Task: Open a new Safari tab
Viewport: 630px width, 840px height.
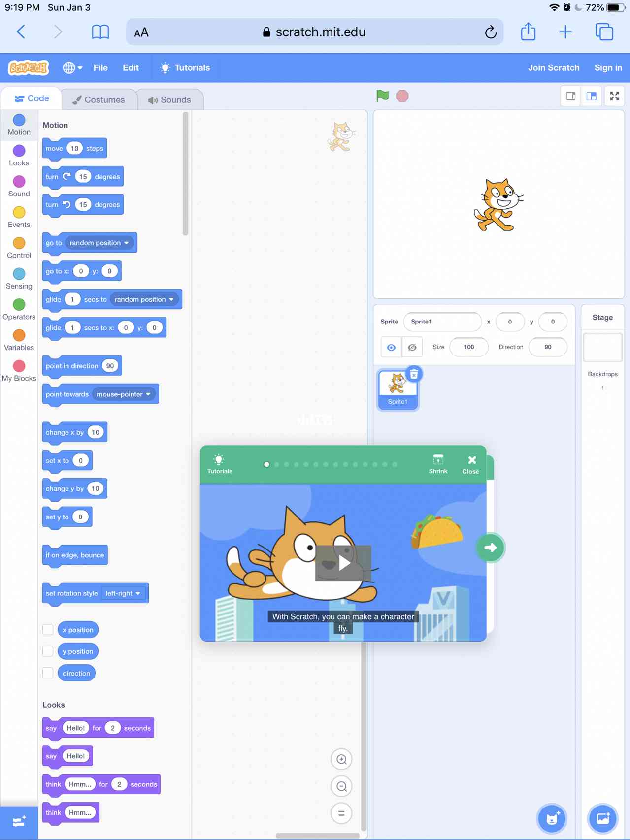Action: click(565, 32)
